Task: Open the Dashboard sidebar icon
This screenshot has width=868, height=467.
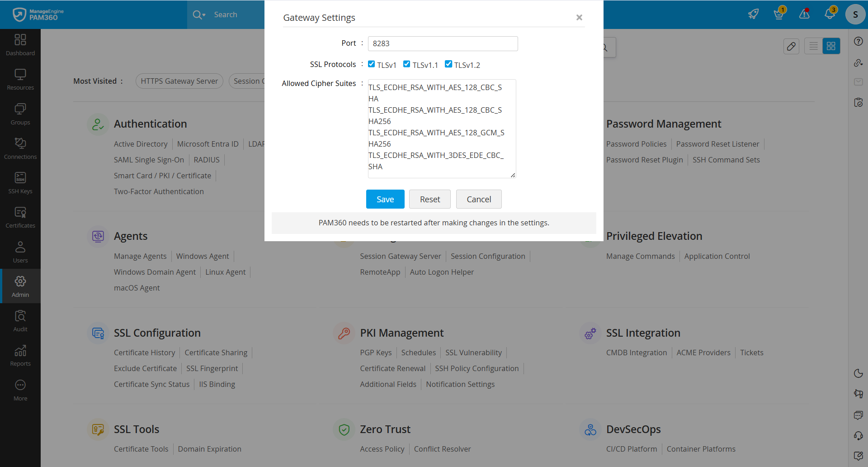Action: (20, 45)
